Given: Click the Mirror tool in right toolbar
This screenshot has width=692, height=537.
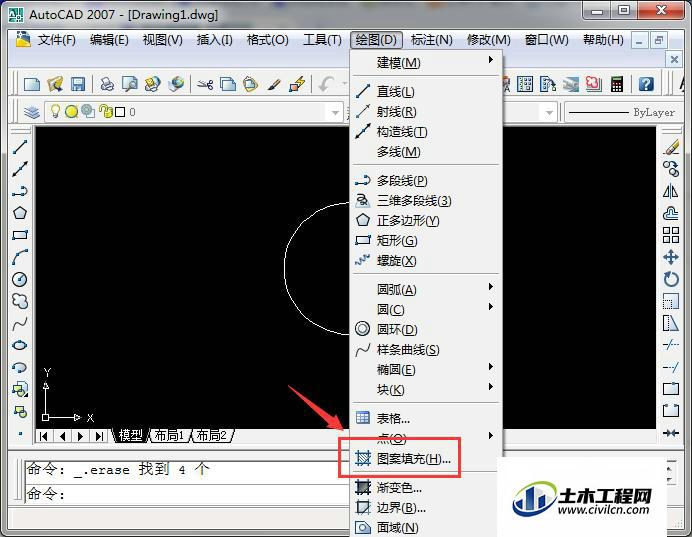Looking at the screenshot, I should [671, 191].
